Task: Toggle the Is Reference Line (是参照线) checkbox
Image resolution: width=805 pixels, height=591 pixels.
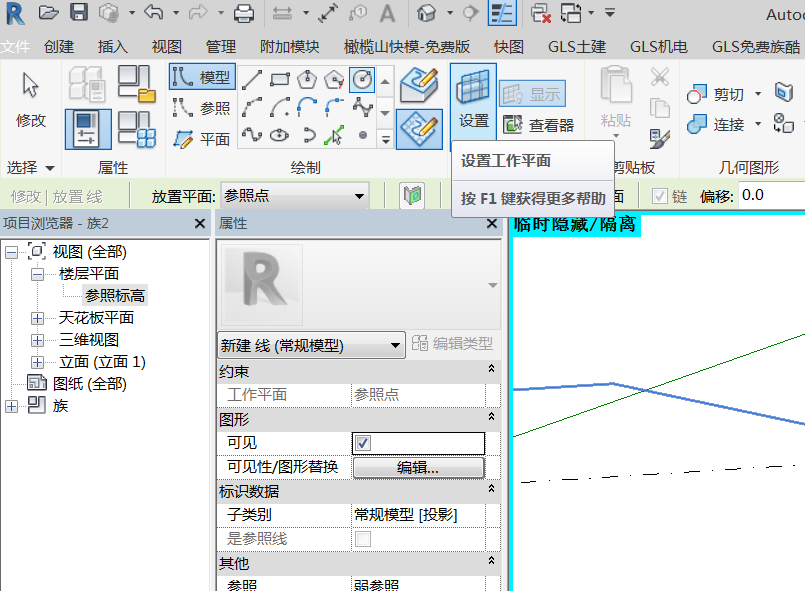Action: click(x=363, y=539)
